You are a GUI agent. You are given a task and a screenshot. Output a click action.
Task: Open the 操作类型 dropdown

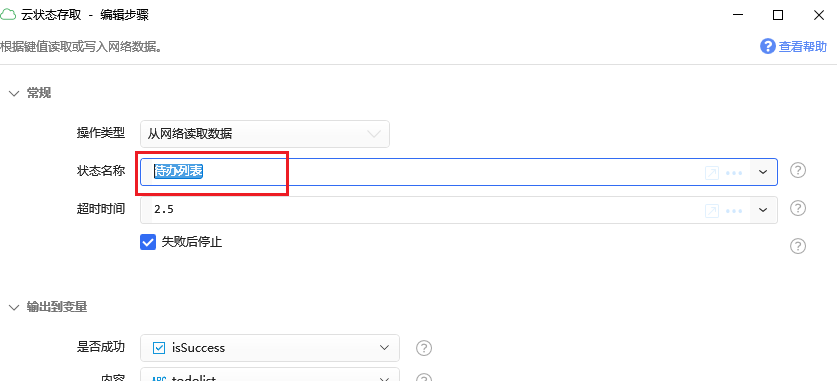(265, 134)
